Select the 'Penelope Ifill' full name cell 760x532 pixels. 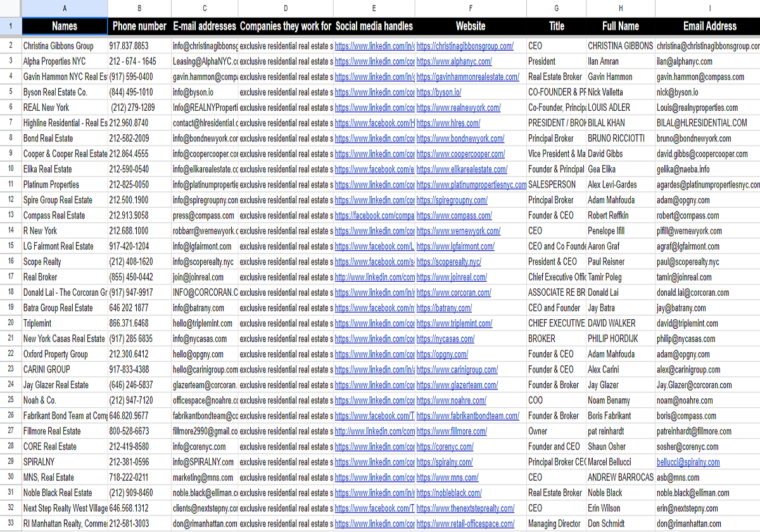[x=621, y=231]
